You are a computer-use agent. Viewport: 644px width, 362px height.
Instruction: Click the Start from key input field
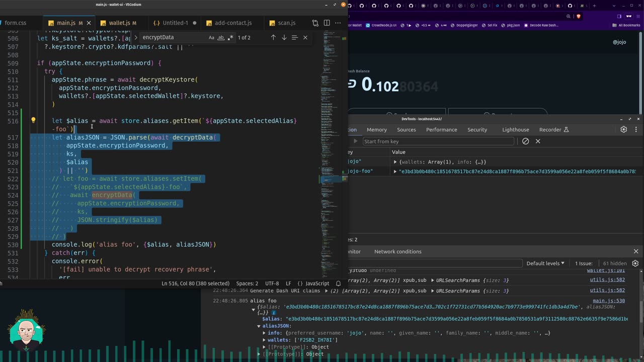click(x=438, y=141)
